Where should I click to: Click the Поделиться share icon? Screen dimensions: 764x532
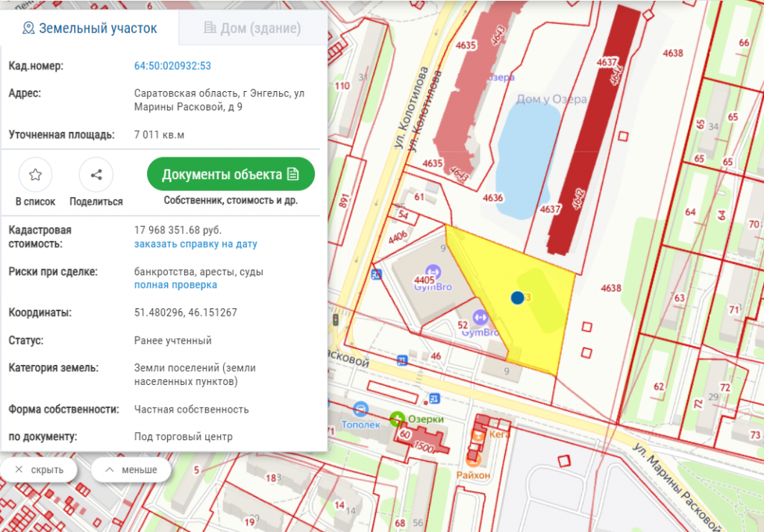[x=96, y=175]
